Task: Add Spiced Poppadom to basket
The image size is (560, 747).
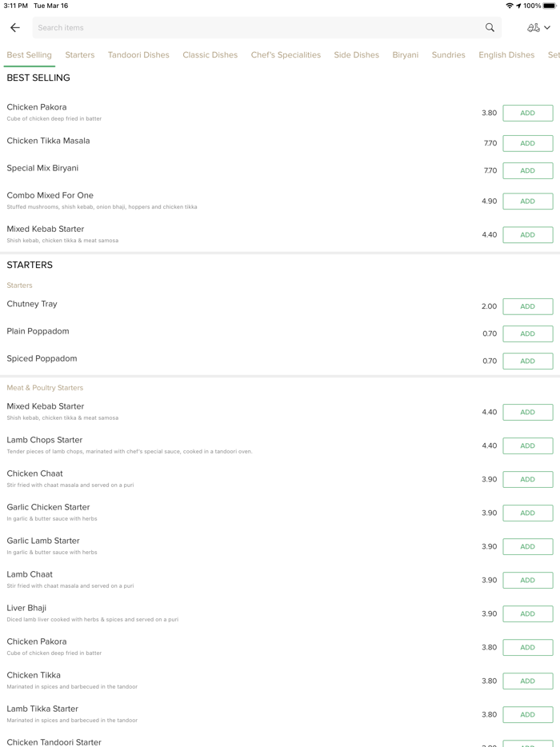Action: [527, 362]
